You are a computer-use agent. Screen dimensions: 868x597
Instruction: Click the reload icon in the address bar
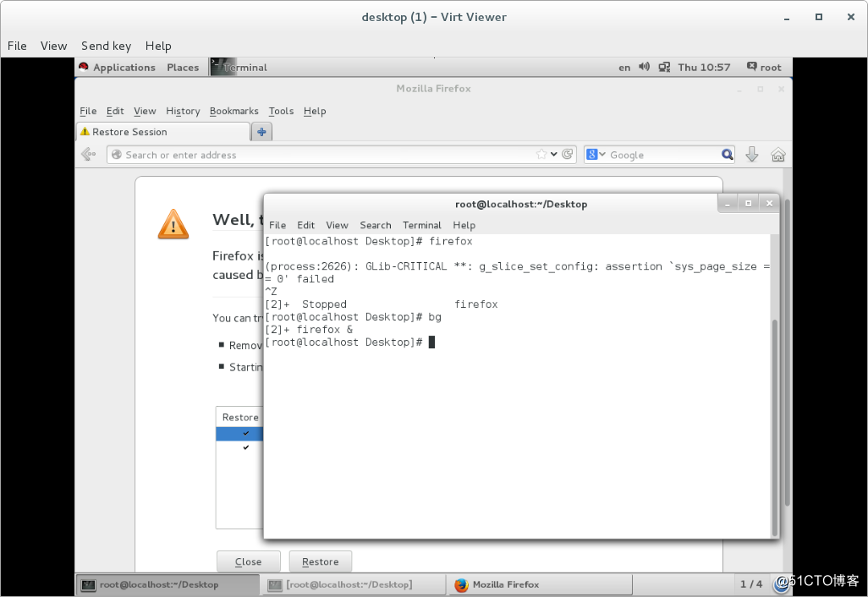click(x=568, y=155)
